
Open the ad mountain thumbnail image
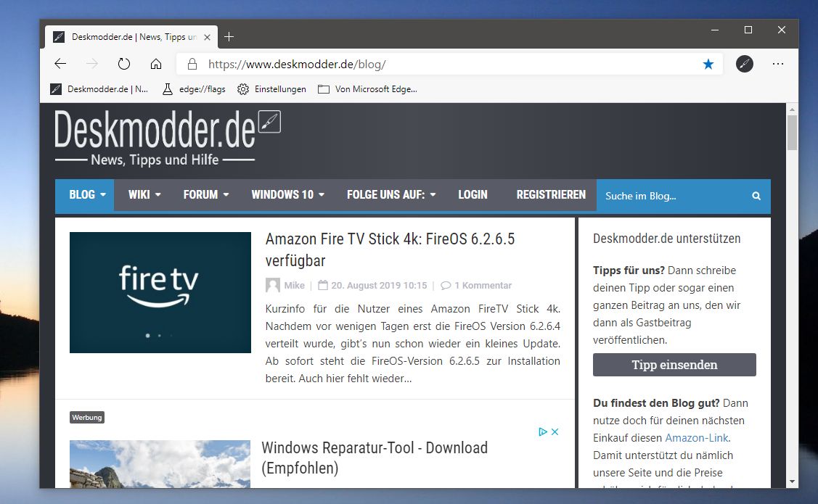pos(160,464)
